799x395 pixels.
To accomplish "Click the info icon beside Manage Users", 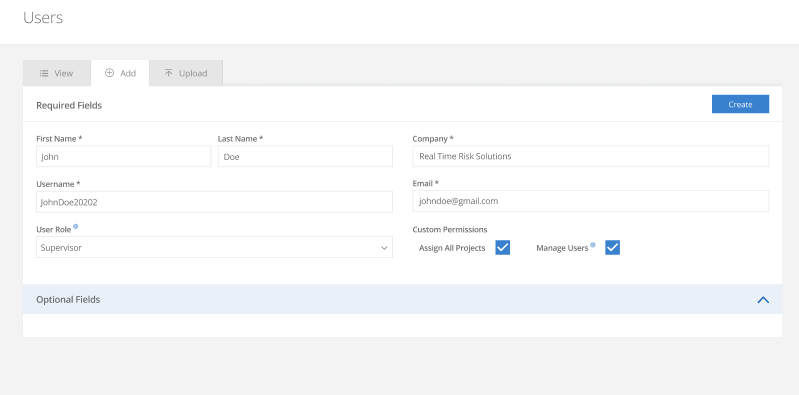I will (x=593, y=245).
